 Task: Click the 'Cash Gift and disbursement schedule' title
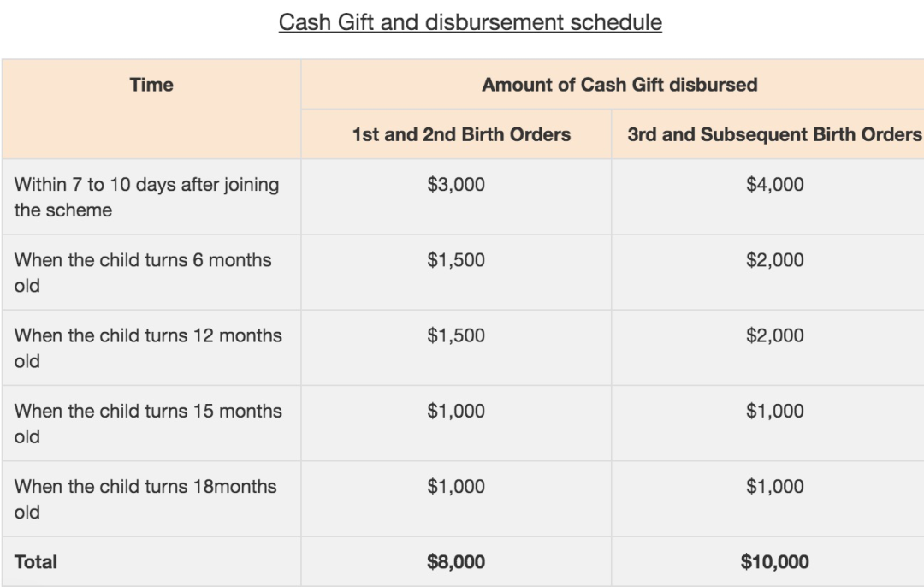click(x=470, y=22)
